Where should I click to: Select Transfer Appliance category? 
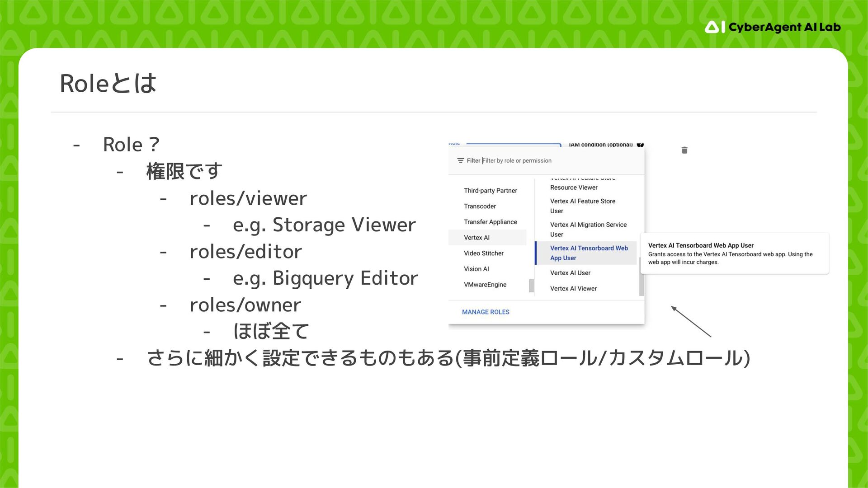[x=490, y=222]
